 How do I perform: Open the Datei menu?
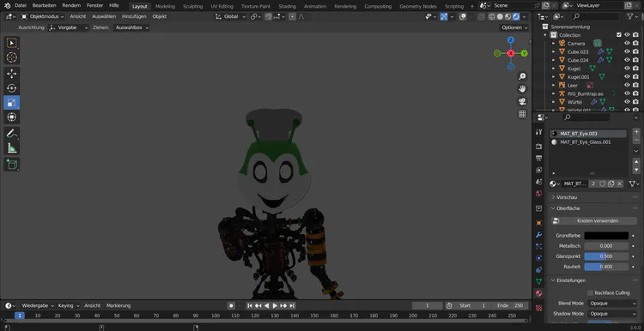20,6
